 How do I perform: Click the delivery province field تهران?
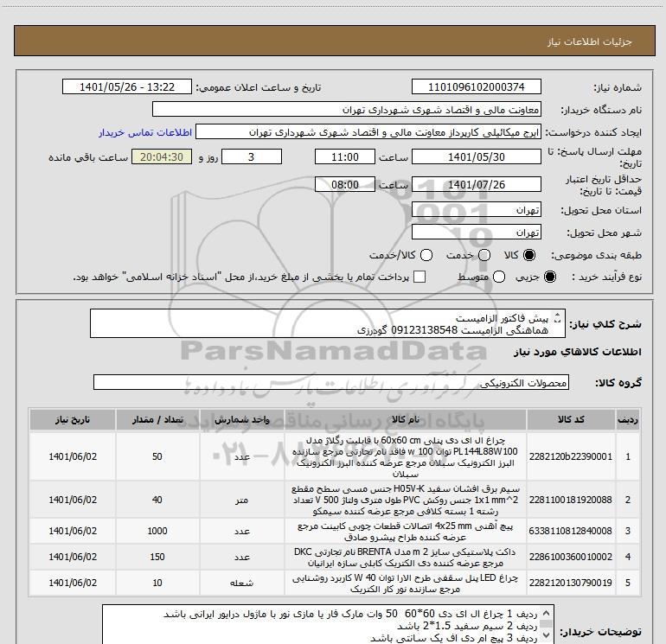tap(476, 209)
